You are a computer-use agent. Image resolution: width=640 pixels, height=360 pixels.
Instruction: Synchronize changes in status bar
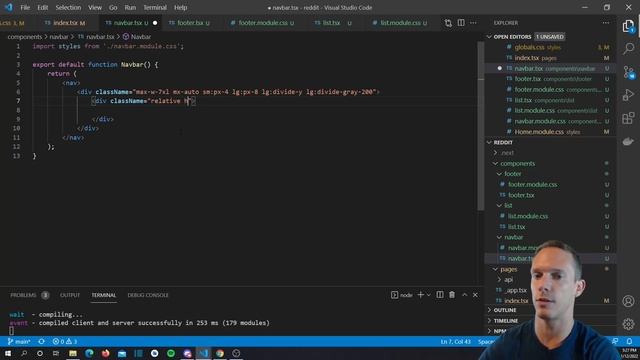coord(41,341)
